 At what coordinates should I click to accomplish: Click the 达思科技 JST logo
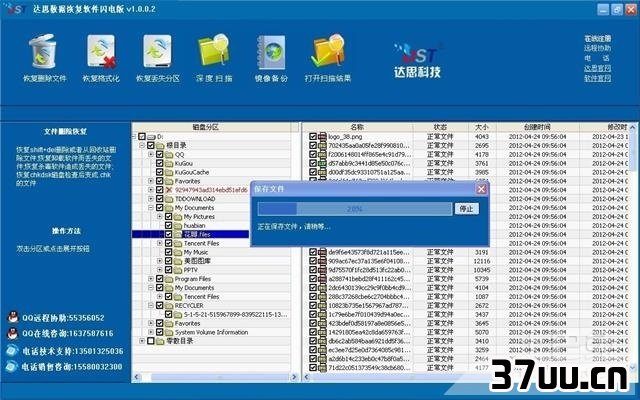(417, 60)
